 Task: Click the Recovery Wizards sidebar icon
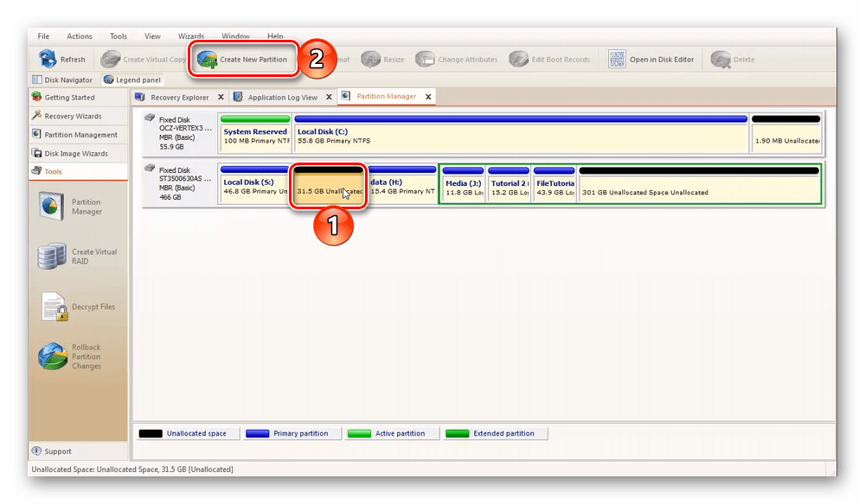[37, 116]
